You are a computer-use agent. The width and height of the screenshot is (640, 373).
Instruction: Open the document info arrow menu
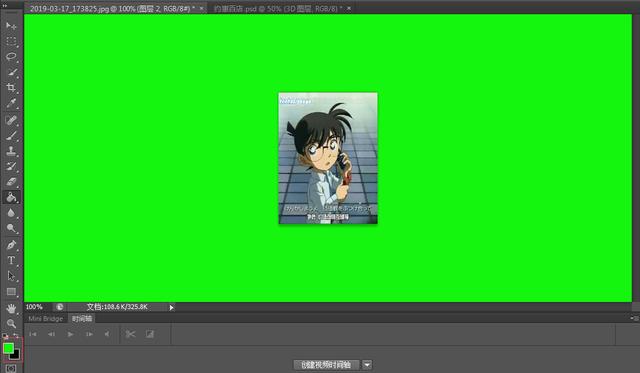tap(171, 307)
